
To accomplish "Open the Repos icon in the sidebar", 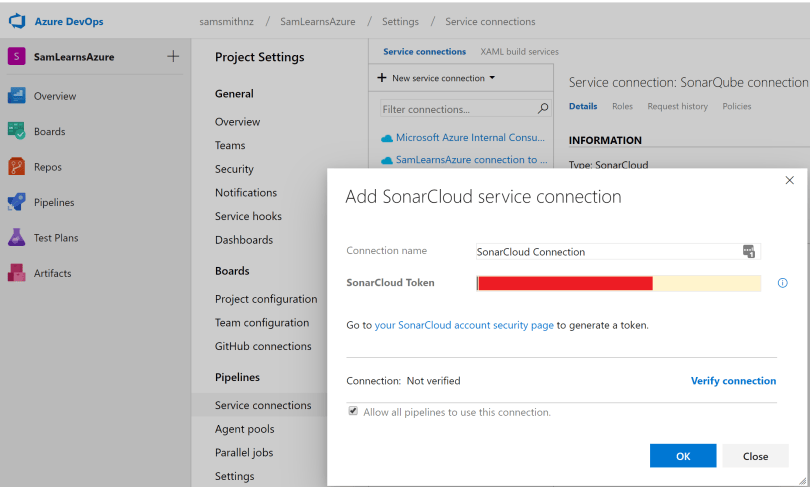I will [17, 167].
